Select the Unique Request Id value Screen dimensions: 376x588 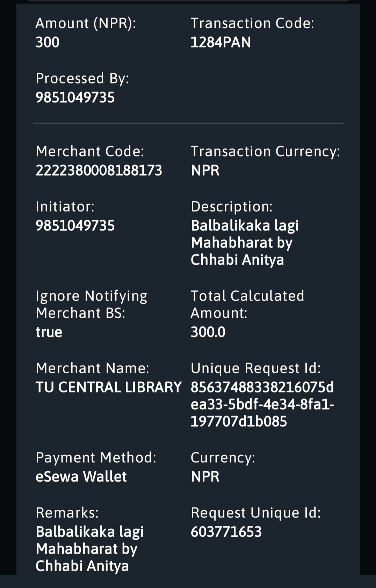point(262,404)
